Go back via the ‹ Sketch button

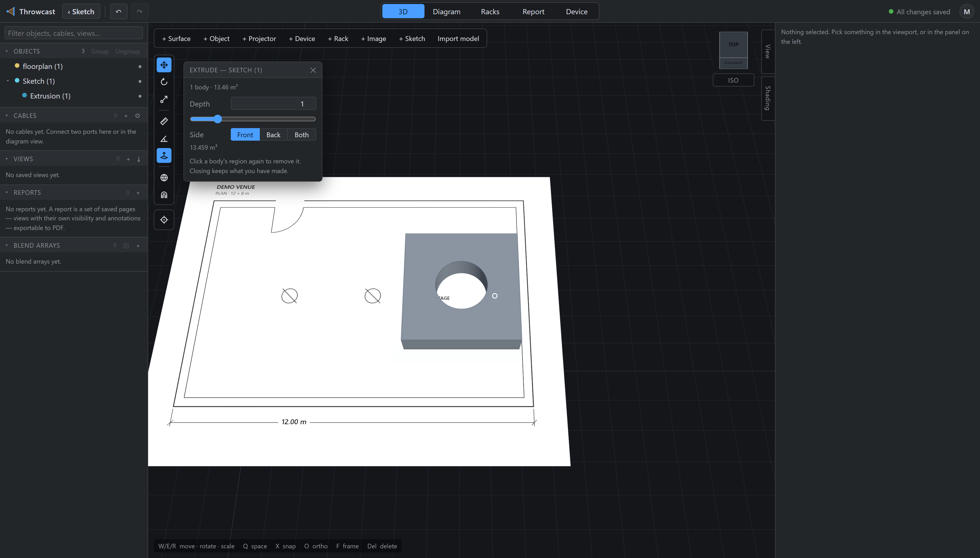point(81,11)
